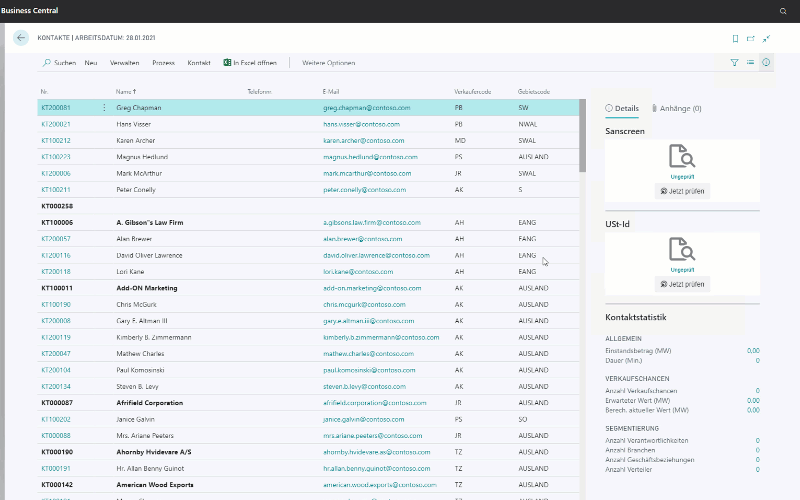Screen dimensions: 800x500
Task: Click the bookmark icon in the page header
Action: pos(735,38)
